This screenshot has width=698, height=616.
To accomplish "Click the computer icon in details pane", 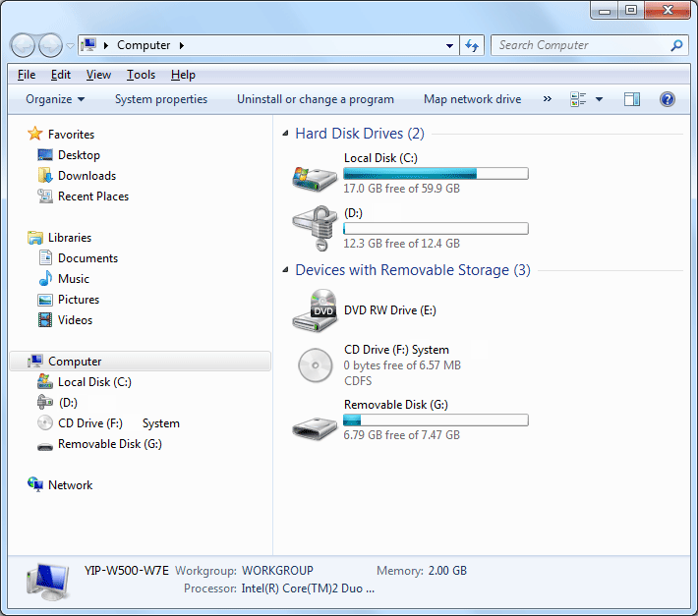I will click(x=48, y=582).
